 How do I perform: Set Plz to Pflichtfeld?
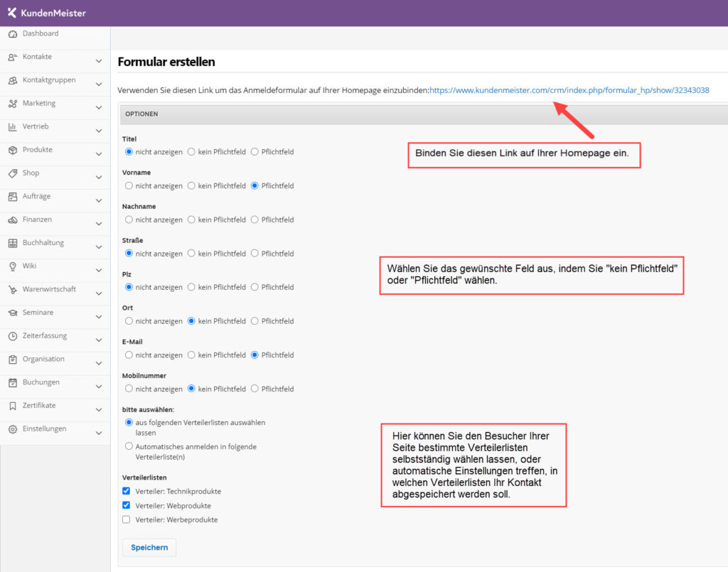coord(255,287)
